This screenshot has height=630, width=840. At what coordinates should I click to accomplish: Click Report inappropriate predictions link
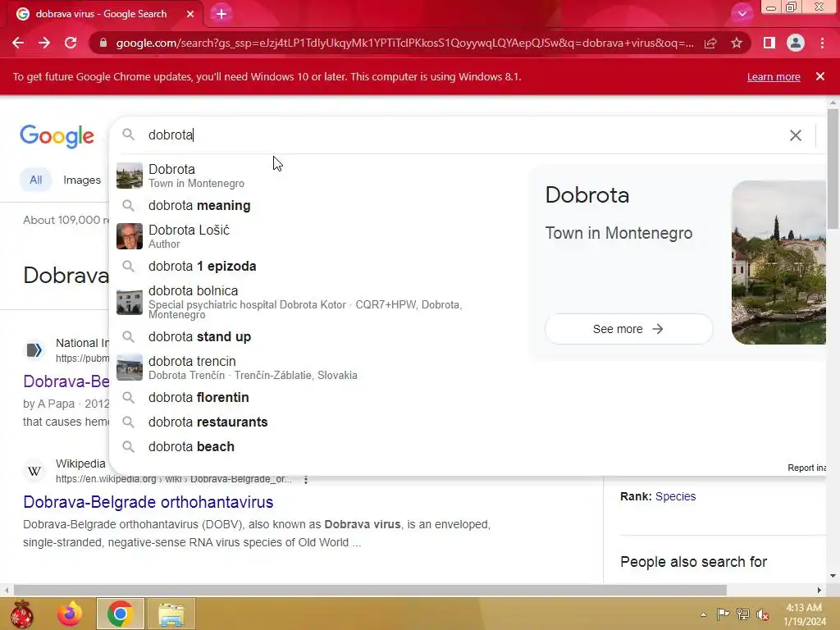coord(806,468)
